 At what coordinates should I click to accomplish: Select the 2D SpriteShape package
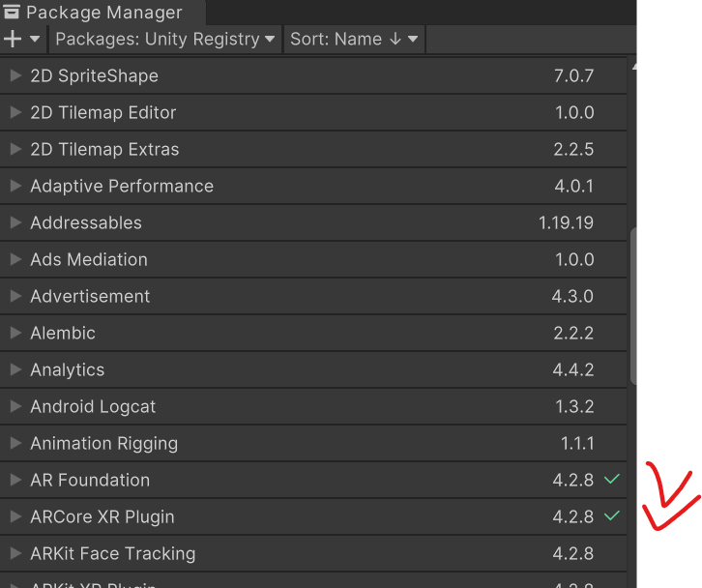(313, 75)
